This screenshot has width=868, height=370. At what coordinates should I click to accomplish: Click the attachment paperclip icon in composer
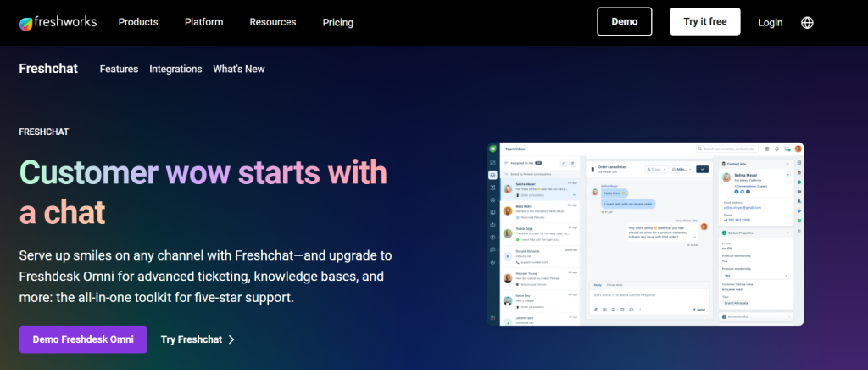click(596, 310)
